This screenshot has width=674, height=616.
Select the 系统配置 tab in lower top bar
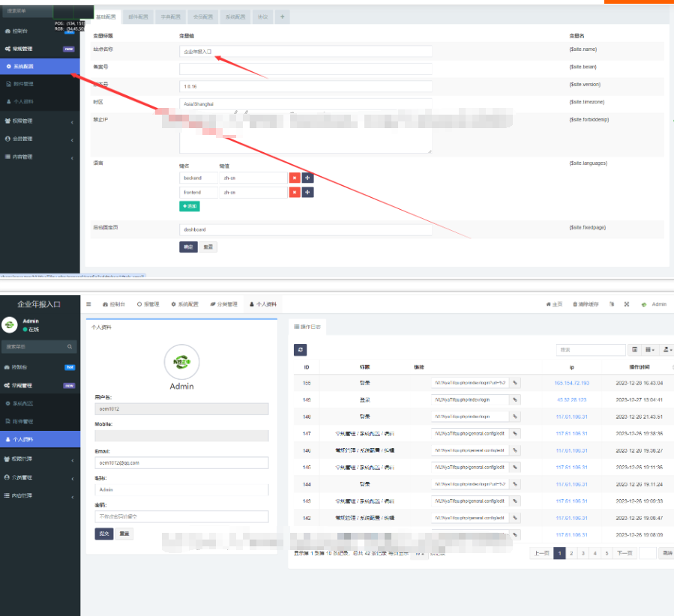coord(184,304)
